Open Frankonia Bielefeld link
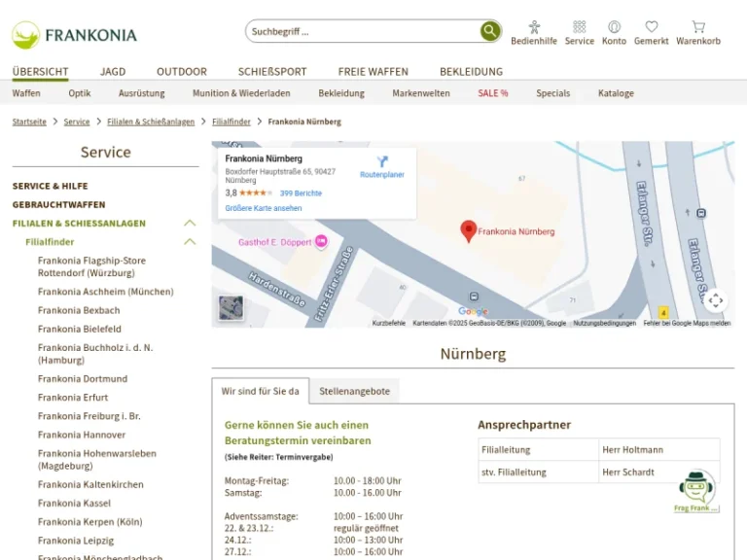 pos(80,329)
